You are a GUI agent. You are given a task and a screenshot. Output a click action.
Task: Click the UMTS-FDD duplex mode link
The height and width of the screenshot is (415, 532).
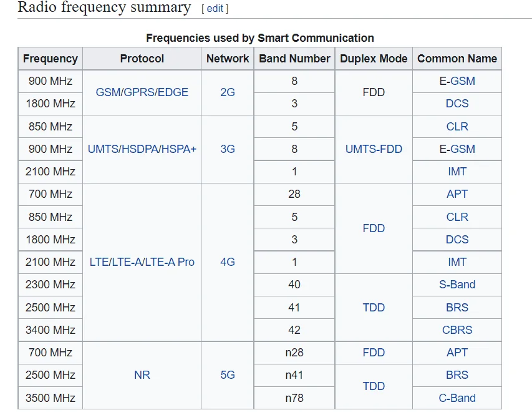pos(374,149)
